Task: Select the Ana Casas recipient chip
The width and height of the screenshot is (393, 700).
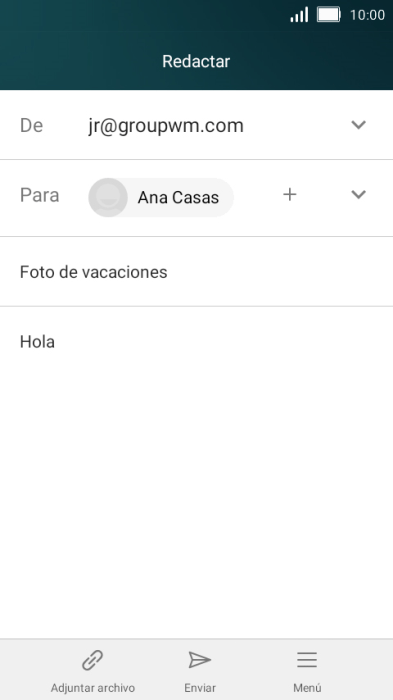Action: point(161,197)
